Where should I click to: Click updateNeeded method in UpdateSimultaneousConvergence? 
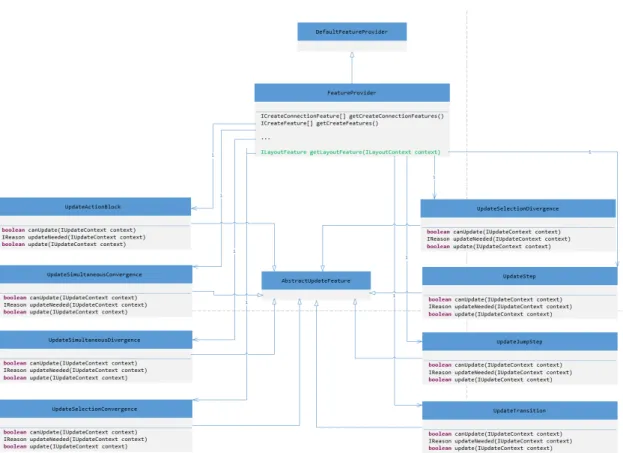(75, 305)
